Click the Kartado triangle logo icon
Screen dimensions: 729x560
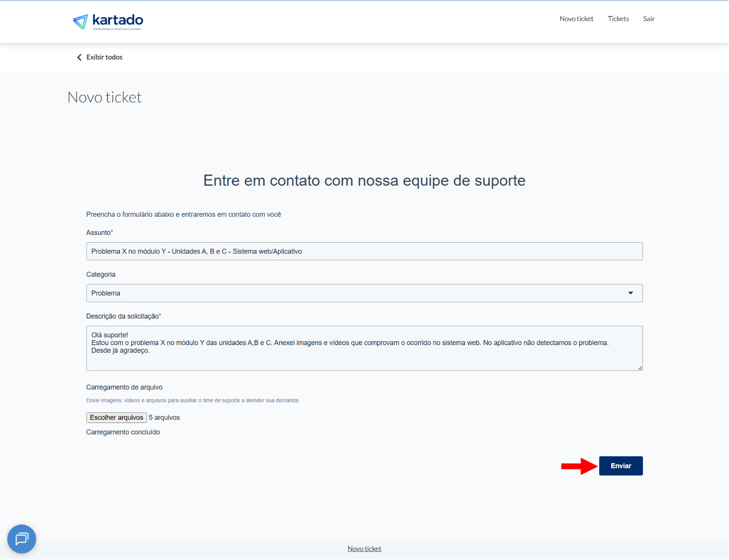pos(81,21)
